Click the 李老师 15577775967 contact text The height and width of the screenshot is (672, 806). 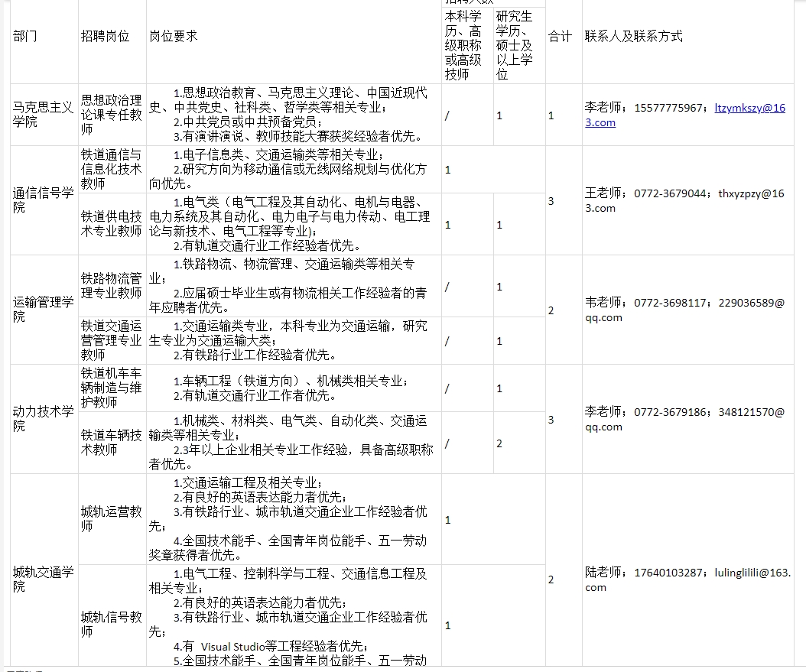(x=645, y=108)
